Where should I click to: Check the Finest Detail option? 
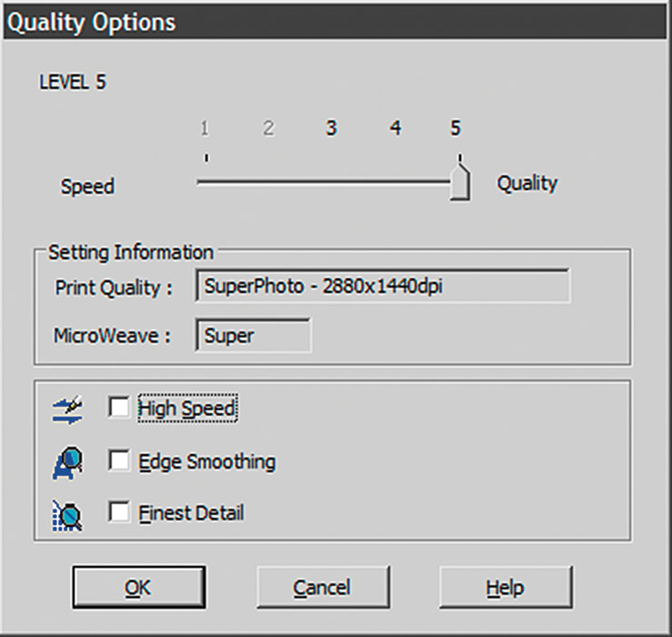click(119, 511)
